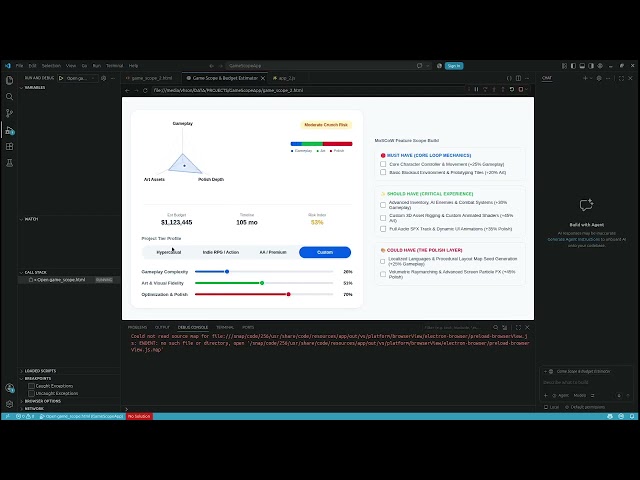Check Localized Languages & Procedural Layout option
The image size is (640, 480).
[383, 261]
